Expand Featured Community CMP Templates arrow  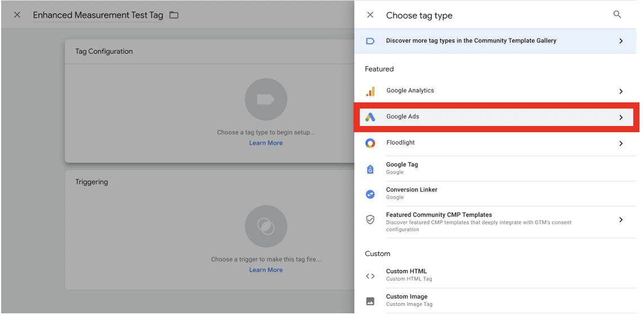621,220
